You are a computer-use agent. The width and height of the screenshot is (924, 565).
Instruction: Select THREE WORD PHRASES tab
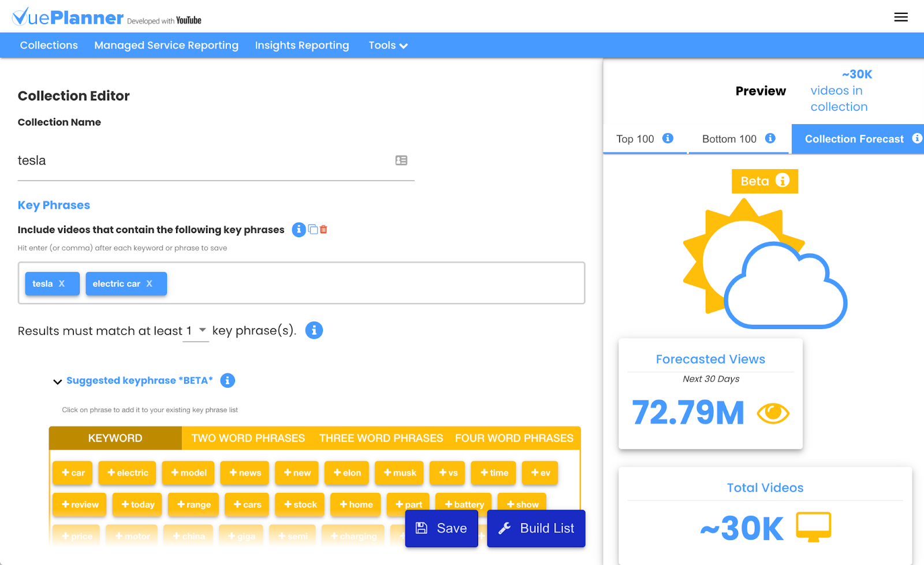pos(381,438)
